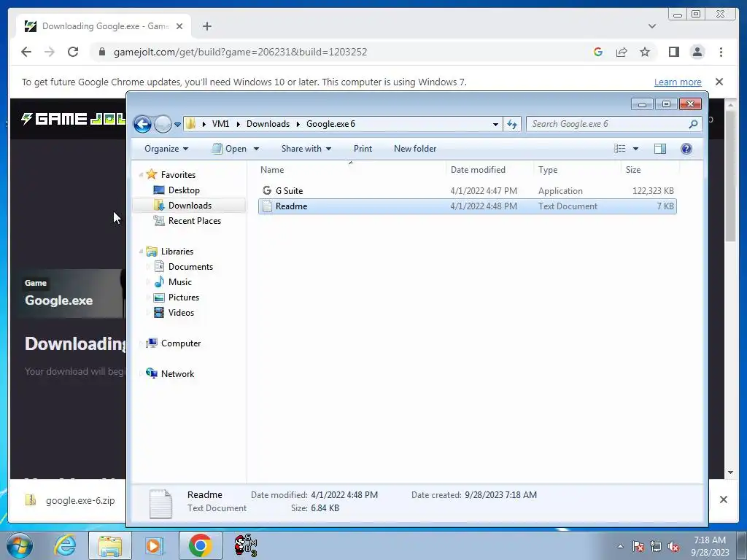The image size is (747, 560).
Task: Select Recent Places in Favorites
Action: [194, 220]
